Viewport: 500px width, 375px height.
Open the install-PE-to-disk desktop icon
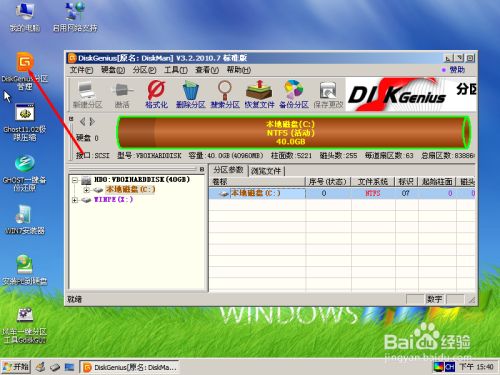pyautogui.click(x=25, y=270)
